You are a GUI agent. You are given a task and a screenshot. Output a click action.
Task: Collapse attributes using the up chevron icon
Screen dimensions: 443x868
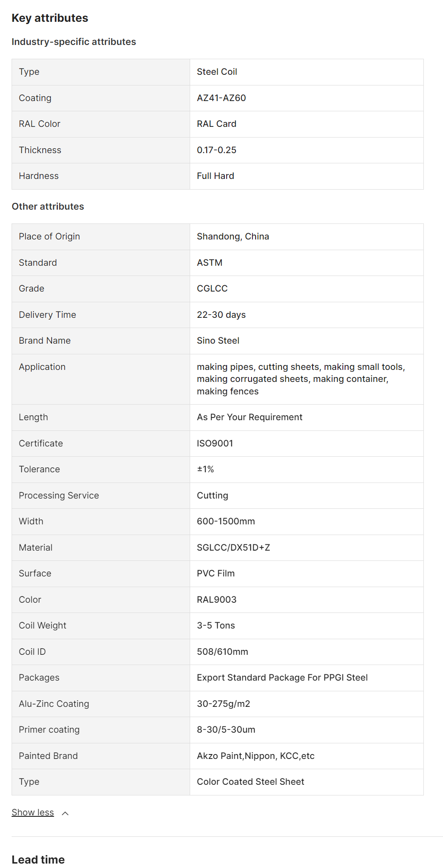tap(65, 813)
